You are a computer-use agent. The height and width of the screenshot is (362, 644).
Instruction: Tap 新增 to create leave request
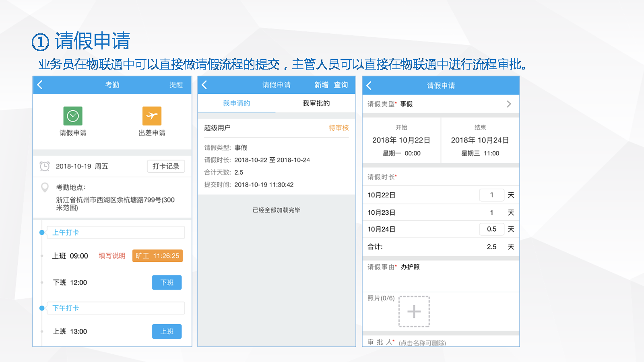point(321,85)
